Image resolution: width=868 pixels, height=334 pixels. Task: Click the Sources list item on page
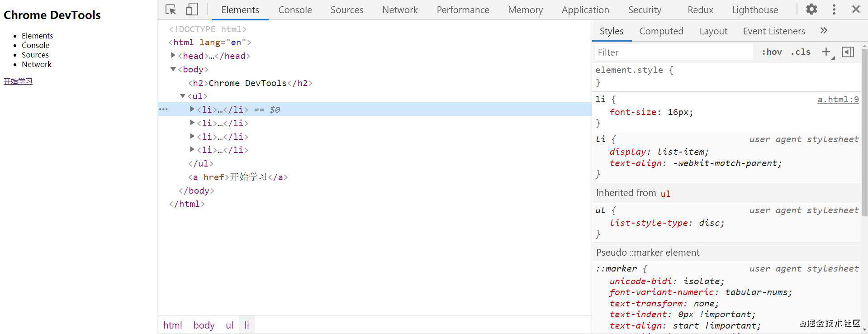pyautogui.click(x=35, y=55)
